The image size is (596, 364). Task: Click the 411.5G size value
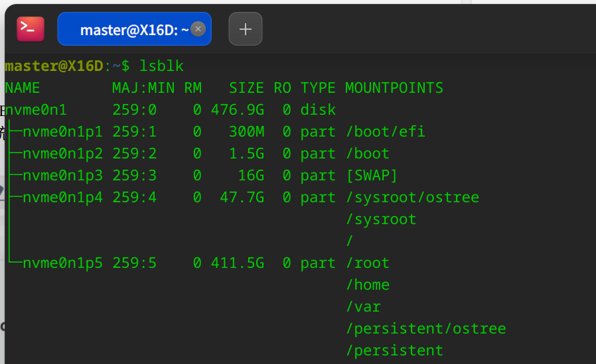(x=238, y=263)
